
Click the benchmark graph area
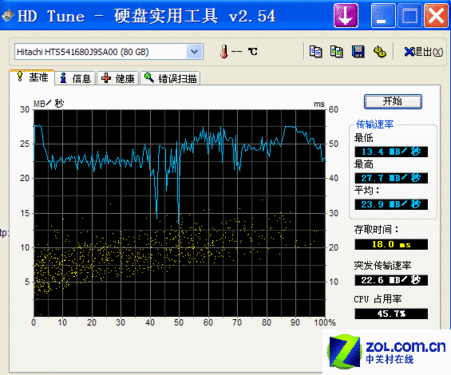point(179,213)
